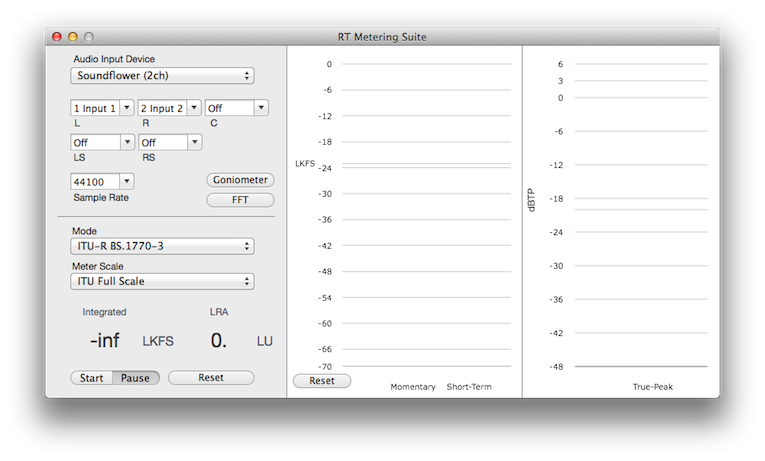Open the FFT view
Screen dimensions: 765x461
point(240,200)
